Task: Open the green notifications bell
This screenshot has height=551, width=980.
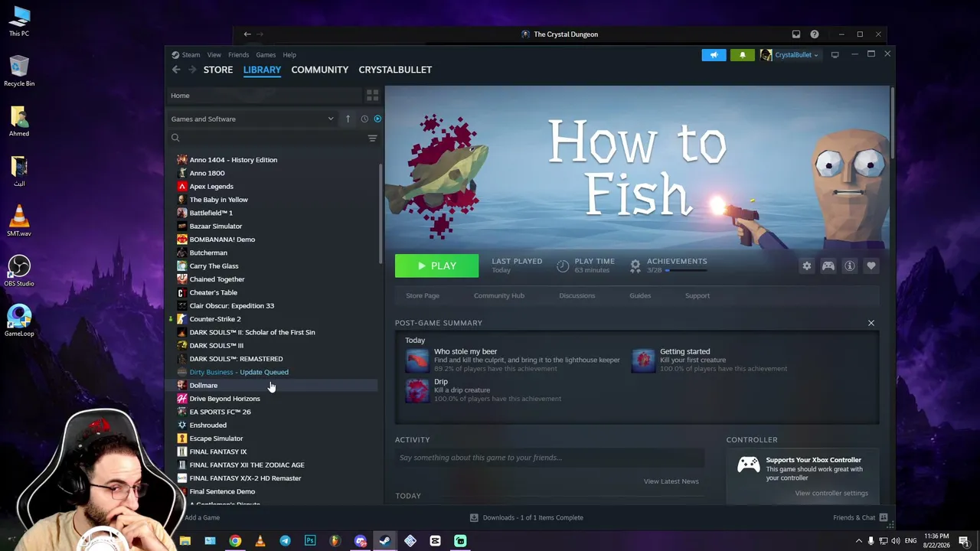Action: (742, 55)
